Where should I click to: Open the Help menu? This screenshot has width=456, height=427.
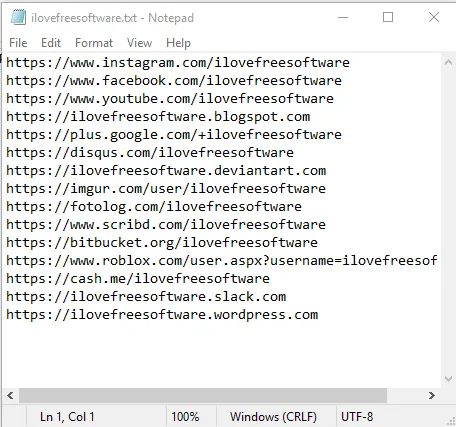[178, 43]
